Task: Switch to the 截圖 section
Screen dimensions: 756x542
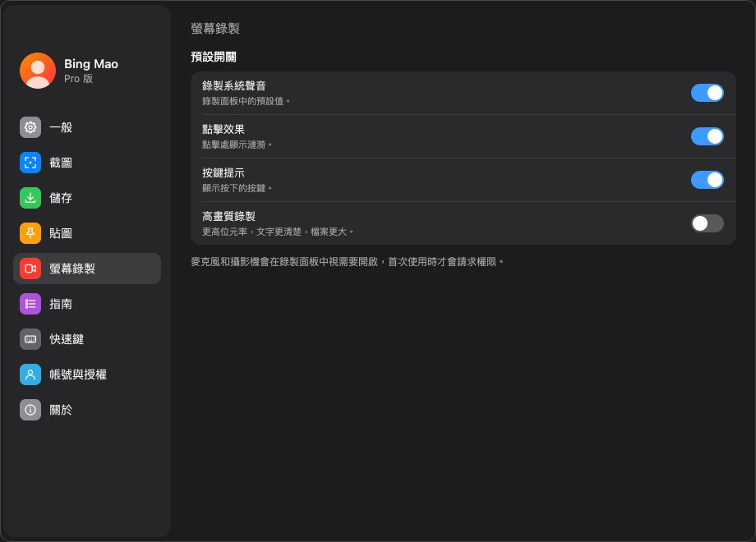Action: [x=87, y=163]
